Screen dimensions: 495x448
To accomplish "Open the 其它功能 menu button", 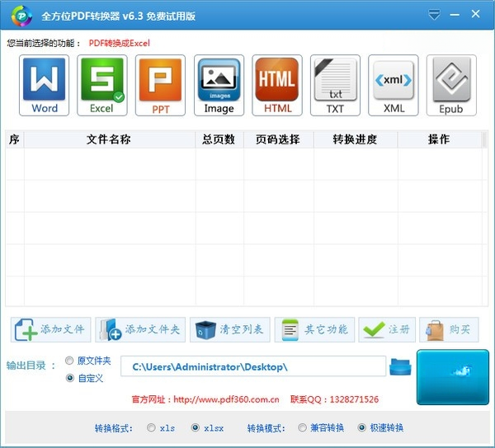I will click(x=315, y=330).
